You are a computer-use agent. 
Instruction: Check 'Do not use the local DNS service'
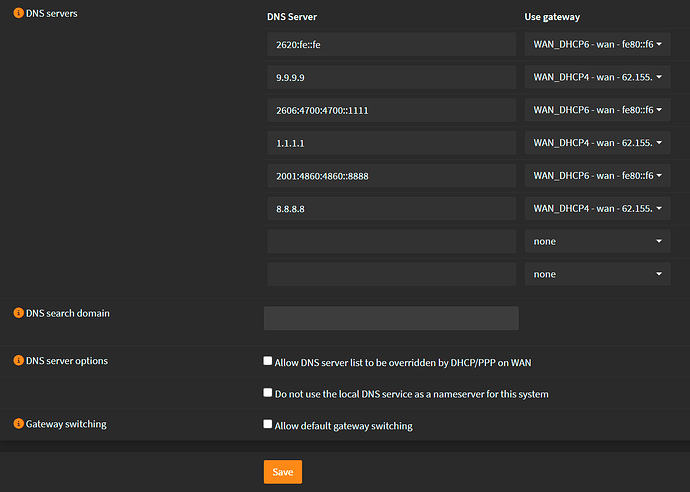tap(268, 393)
